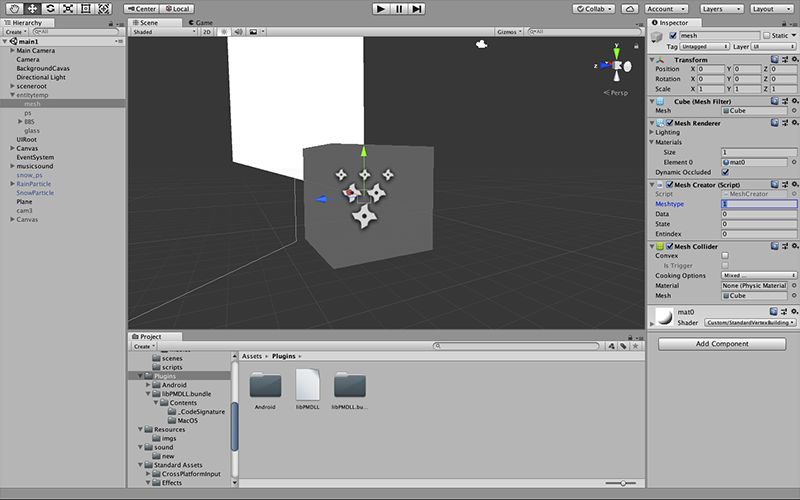
Task: Select the Rotate tool in toolbar
Action: [x=50, y=8]
